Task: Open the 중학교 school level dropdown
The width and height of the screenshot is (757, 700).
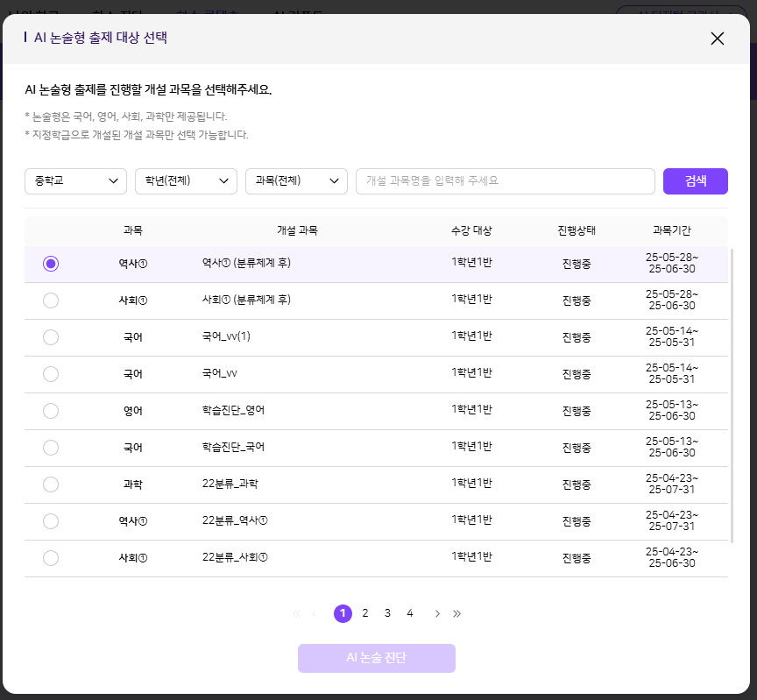Action: 75,181
